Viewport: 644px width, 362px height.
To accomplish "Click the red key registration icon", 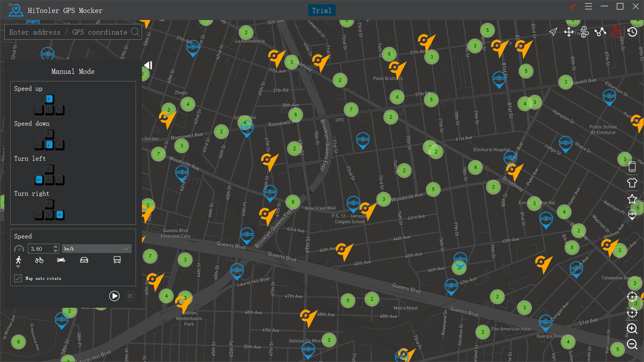I will [572, 7].
